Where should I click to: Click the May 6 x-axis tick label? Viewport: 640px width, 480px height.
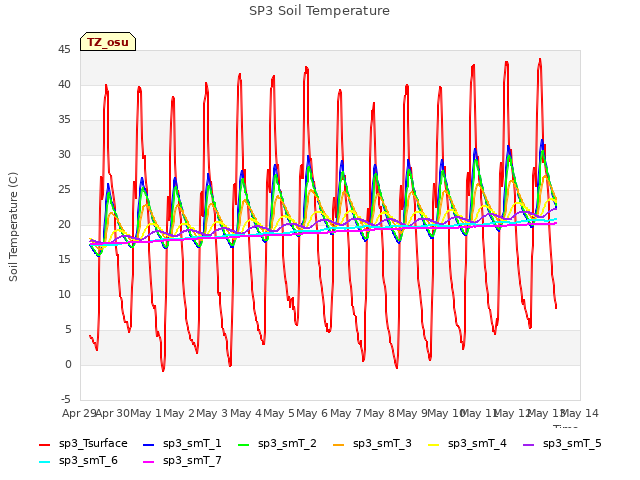(312, 413)
